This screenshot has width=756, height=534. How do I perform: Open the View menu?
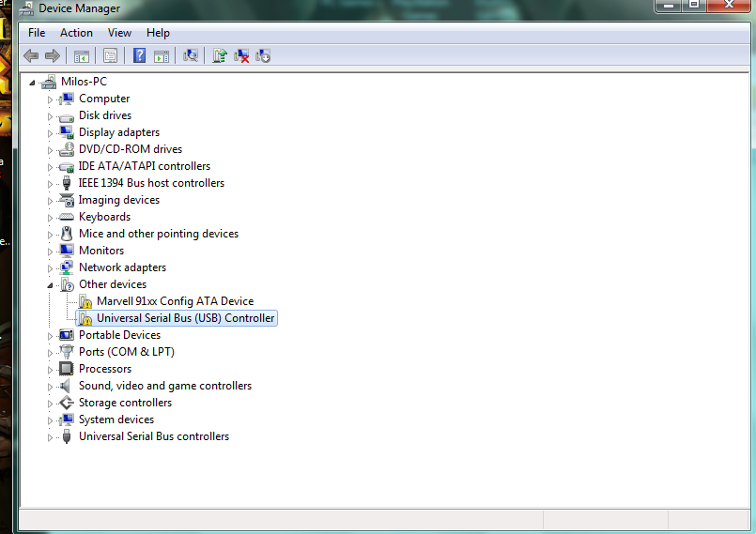pyautogui.click(x=119, y=33)
